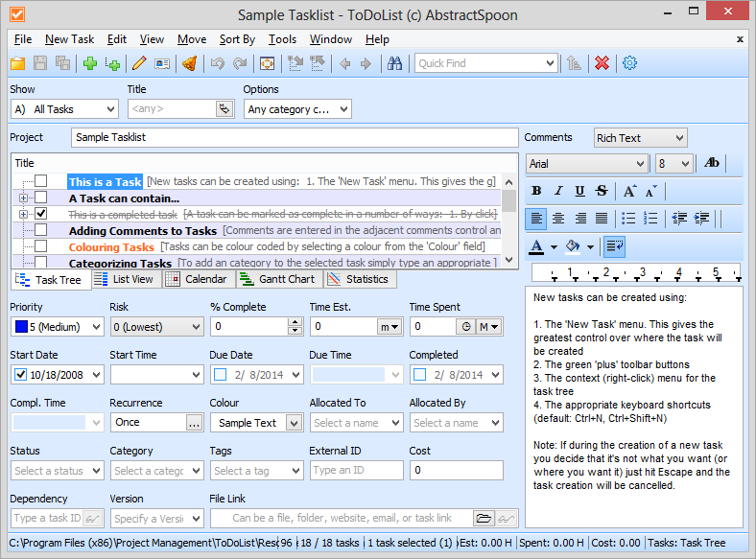Open the New Task menu
The image size is (756, 559).
coord(69,39)
